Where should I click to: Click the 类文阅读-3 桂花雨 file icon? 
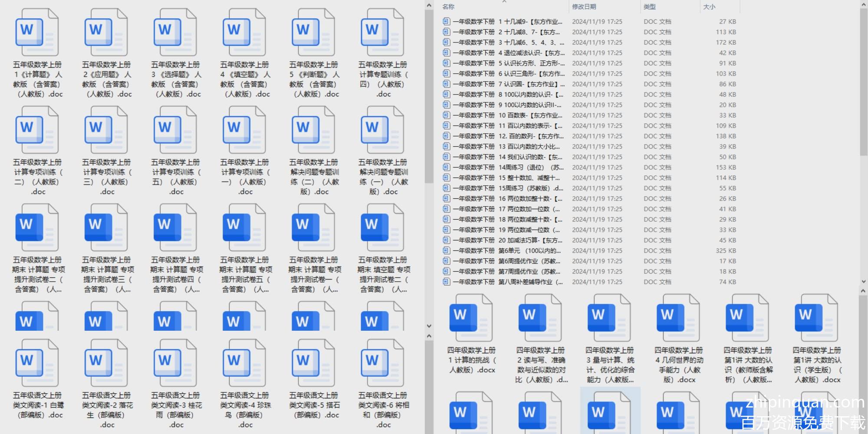(x=175, y=363)
